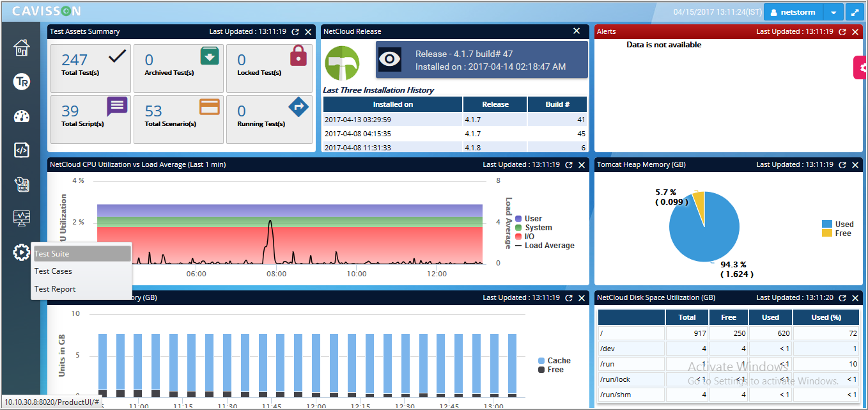Open the Archived Test(s) tile
Screen dimensions: 868x410
(x=178, y=68)
